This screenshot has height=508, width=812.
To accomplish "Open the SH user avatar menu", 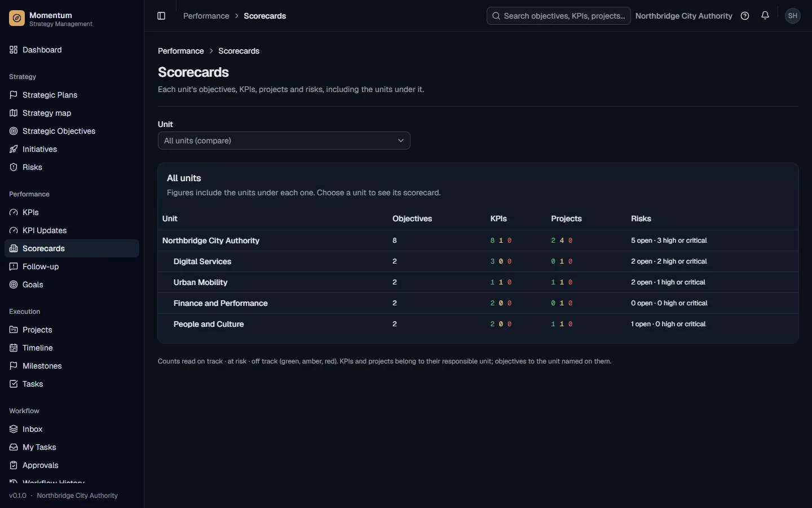I will pos(793,16).
